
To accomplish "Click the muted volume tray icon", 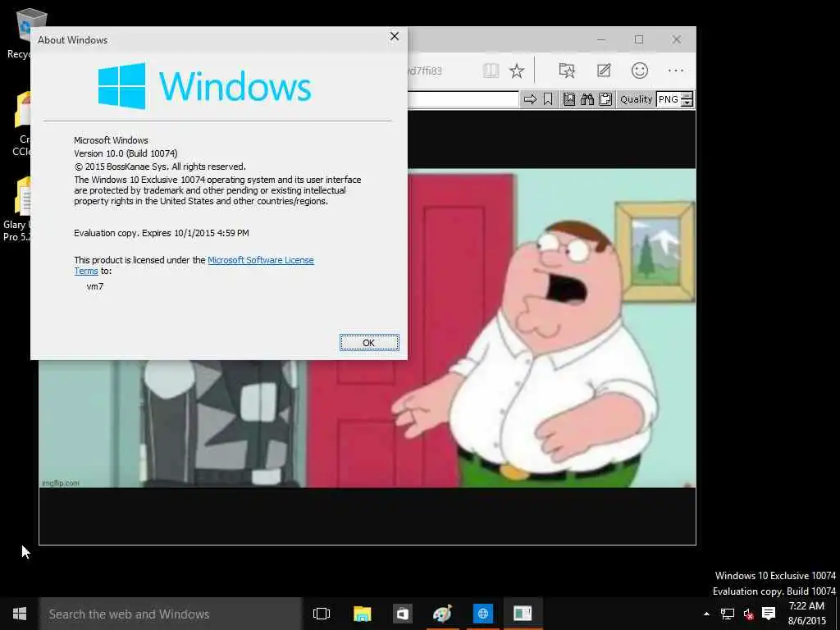I will [x=748, y=614].
